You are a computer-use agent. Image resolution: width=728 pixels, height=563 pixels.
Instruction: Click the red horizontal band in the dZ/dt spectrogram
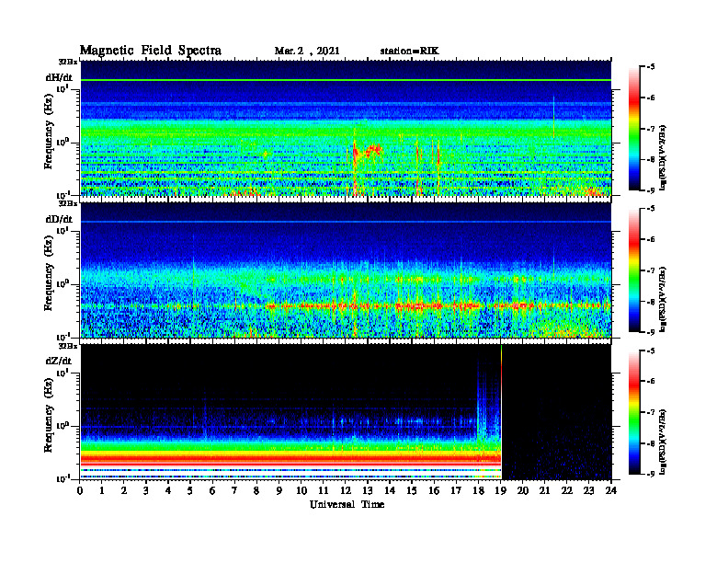tap(290, 460)
